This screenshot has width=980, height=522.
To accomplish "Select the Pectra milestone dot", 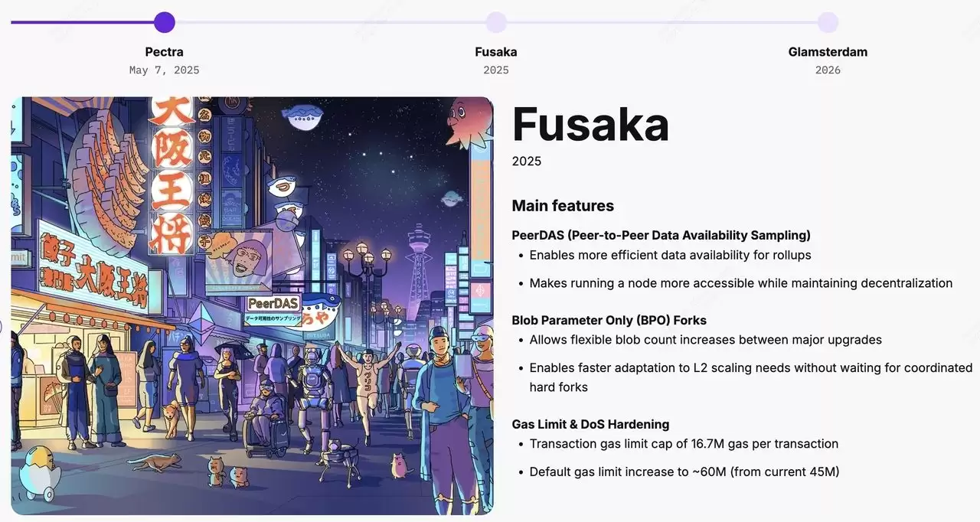I will pyautogui.click(x=164, y=22).
